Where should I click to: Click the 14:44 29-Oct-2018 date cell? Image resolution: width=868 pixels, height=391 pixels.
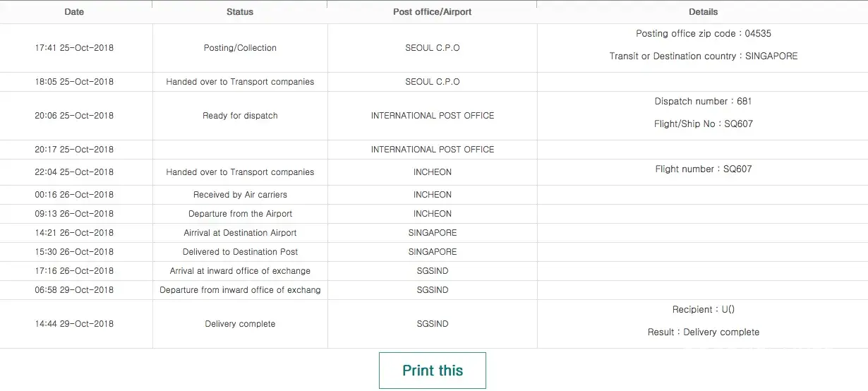click(74, 324)
